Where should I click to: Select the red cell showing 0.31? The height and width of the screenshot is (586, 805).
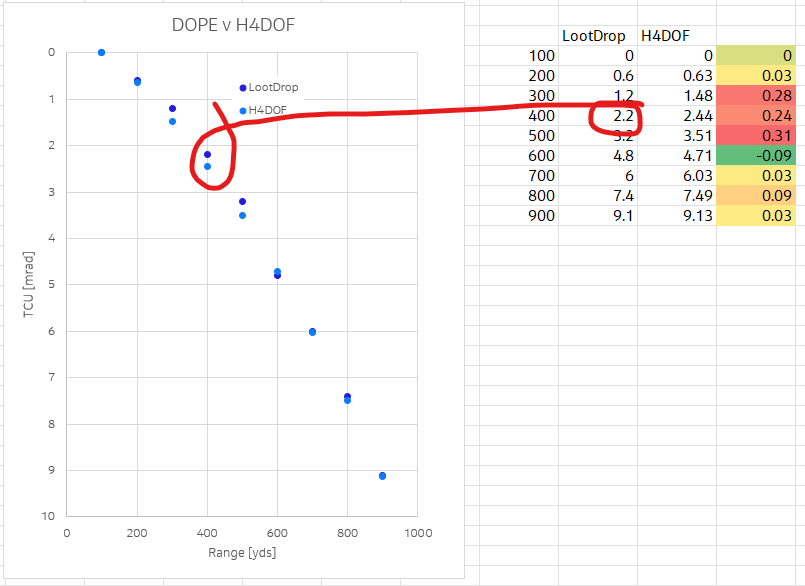pos(755,136)
